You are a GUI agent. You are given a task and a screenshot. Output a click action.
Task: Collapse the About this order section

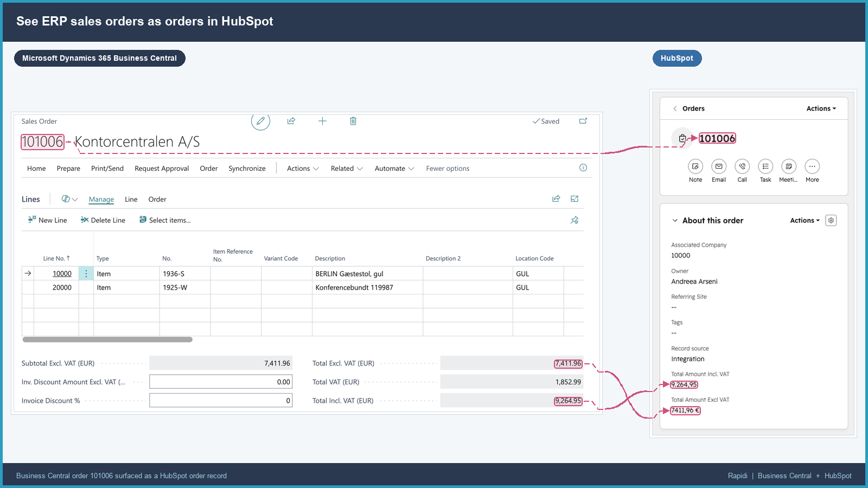[x=675, y=221]
